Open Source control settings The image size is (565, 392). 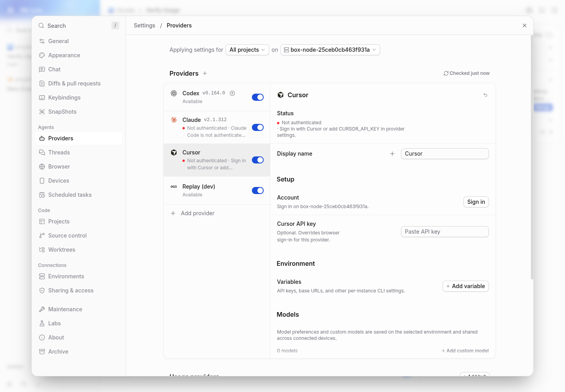(78, 236)
